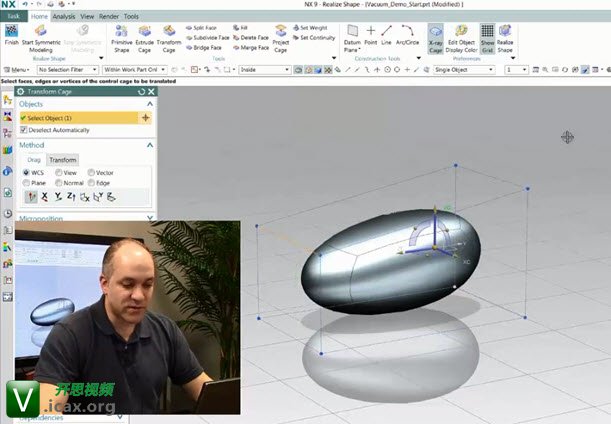Switch to the View ribbon tab

(x=87, y=16)
